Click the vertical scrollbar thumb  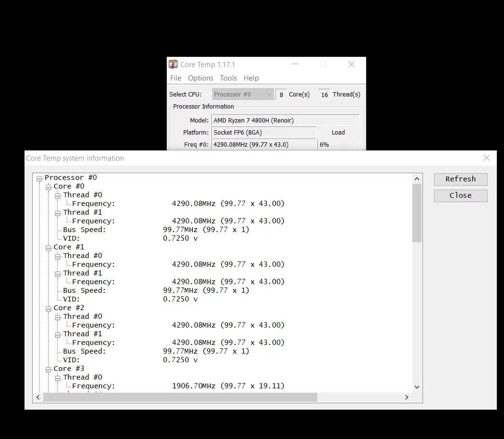(417, 213)
